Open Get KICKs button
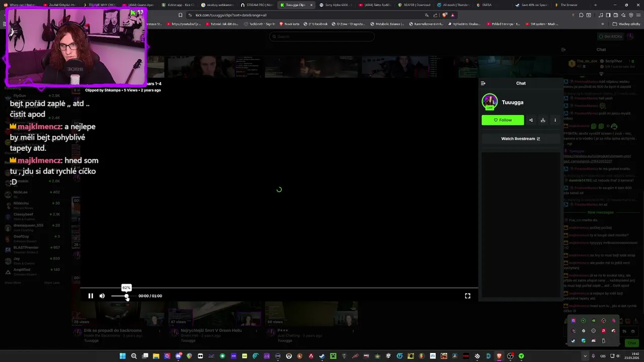Screen dimensions: 644x362 [610, 36]
